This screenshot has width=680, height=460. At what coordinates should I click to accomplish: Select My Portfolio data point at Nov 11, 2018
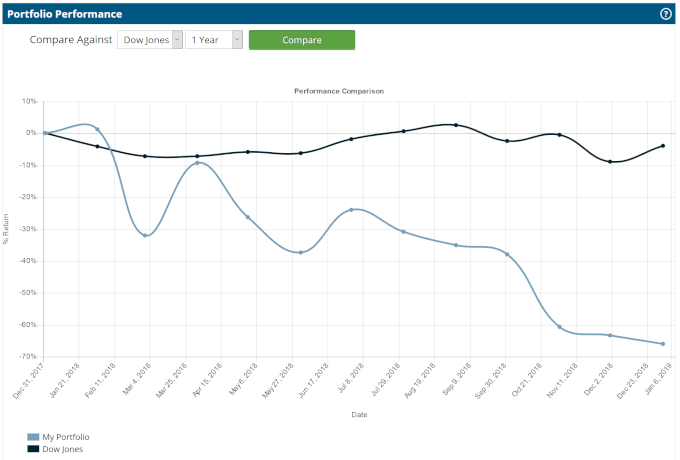[x=559, y=327]
